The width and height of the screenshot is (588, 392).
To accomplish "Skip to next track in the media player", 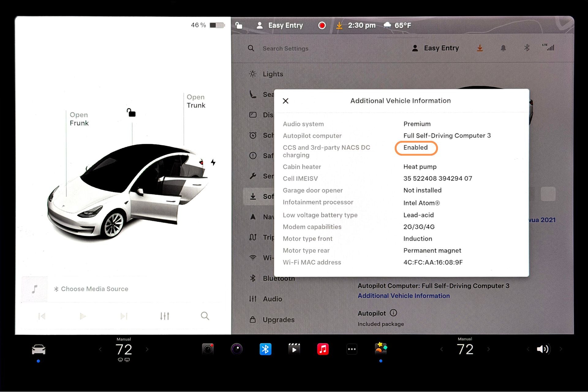I will coord(123,316).
